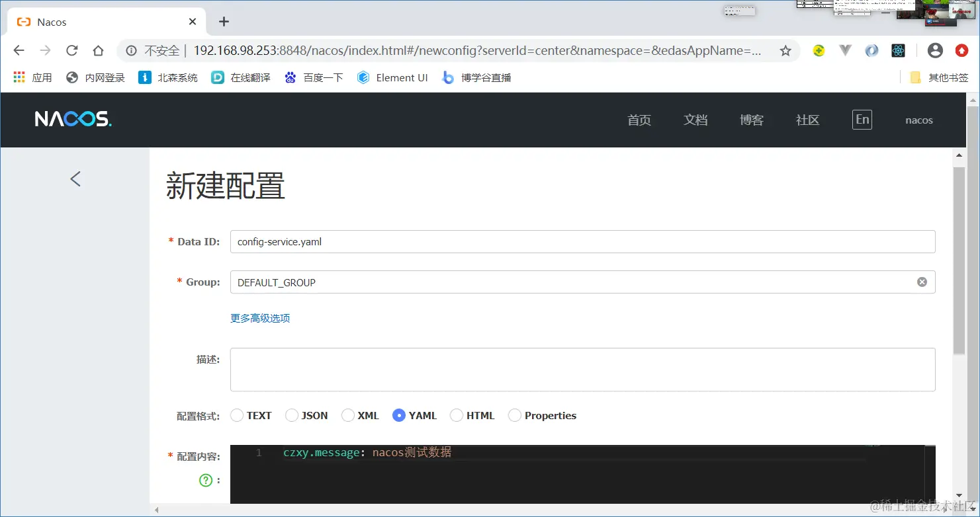Screen dimensions: 980x517
Task: Click the En language switch button
Action: [x=862, y=120]
